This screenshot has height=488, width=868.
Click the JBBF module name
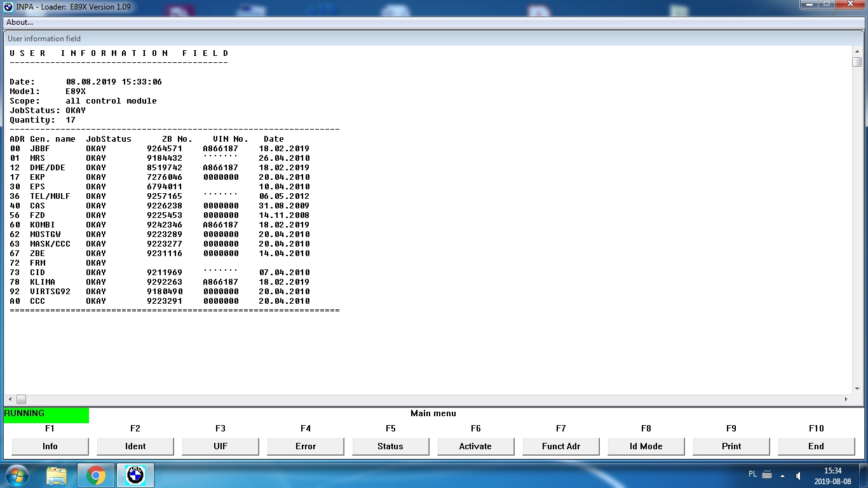pos(40,149)
